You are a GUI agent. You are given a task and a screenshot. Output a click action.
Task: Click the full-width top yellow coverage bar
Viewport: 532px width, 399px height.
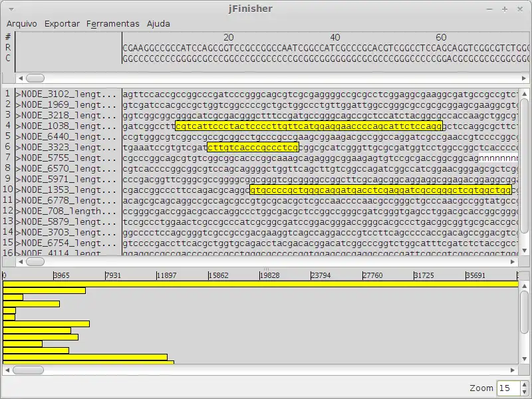point(261,284)
